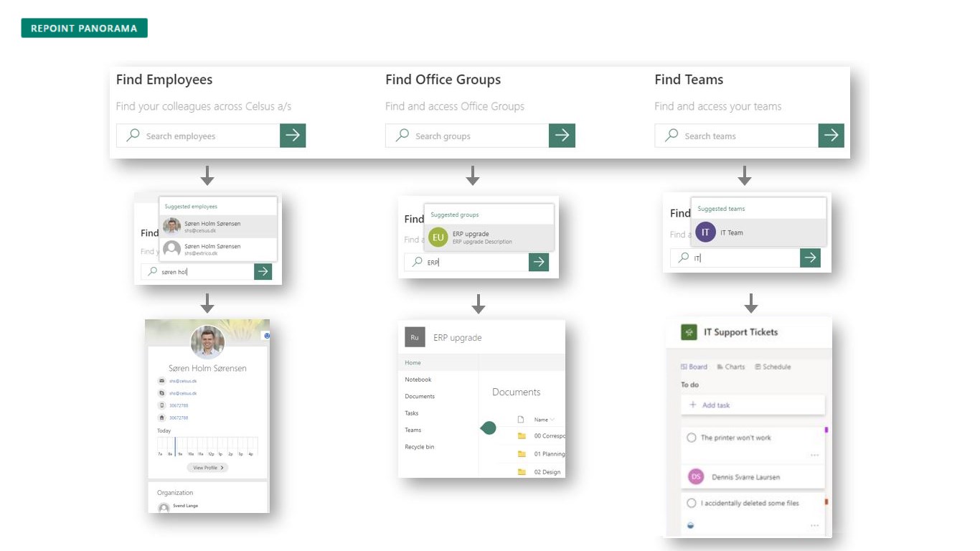The width and height of the screenshot is (980, 551).
Task: Click the IT Team purple avatar icon
Action: tap(705, 232)
